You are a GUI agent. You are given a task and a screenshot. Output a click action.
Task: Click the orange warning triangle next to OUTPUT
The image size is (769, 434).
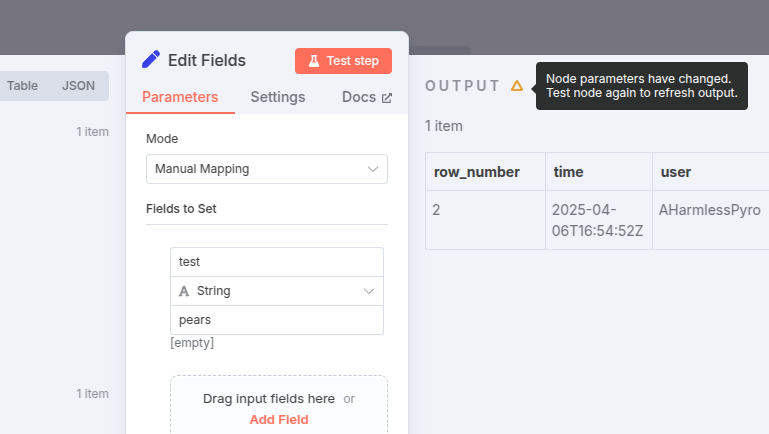point(517,86)
